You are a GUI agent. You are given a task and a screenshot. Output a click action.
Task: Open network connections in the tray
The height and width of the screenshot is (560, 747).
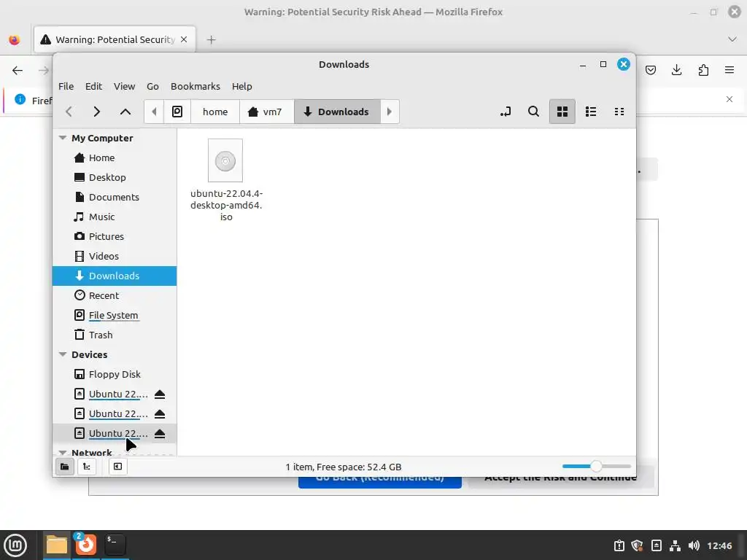[675, 545]
